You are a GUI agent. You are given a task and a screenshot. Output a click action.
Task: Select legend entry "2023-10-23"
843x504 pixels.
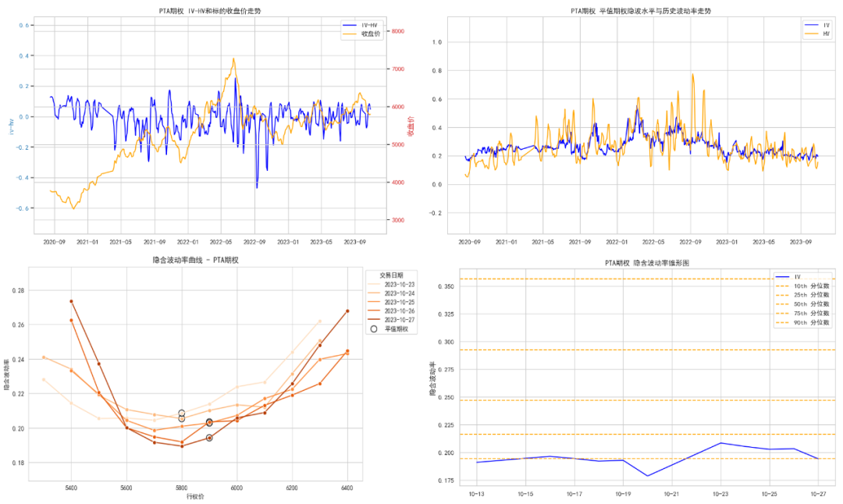pyautogui.click(x=391, y=285)
